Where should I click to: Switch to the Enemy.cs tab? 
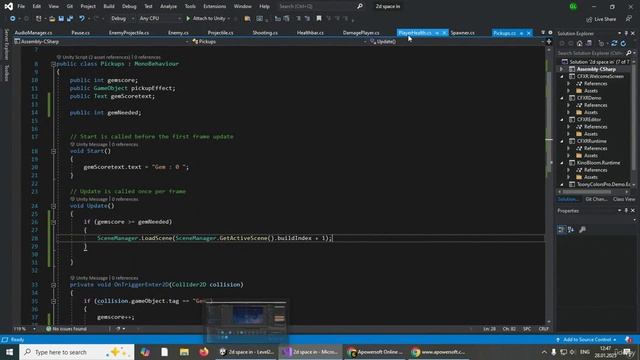pyautogui.click(x=178, y=33)
